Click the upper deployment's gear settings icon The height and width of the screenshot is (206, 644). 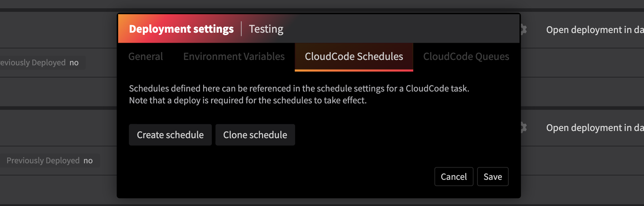[x=524, y=29]
